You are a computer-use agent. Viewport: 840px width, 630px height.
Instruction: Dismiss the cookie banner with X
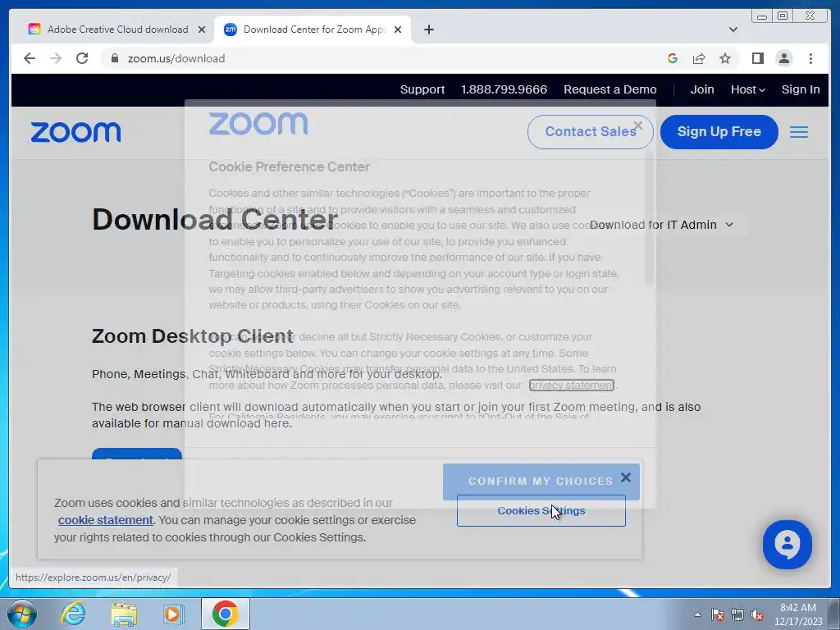[626, 477]
